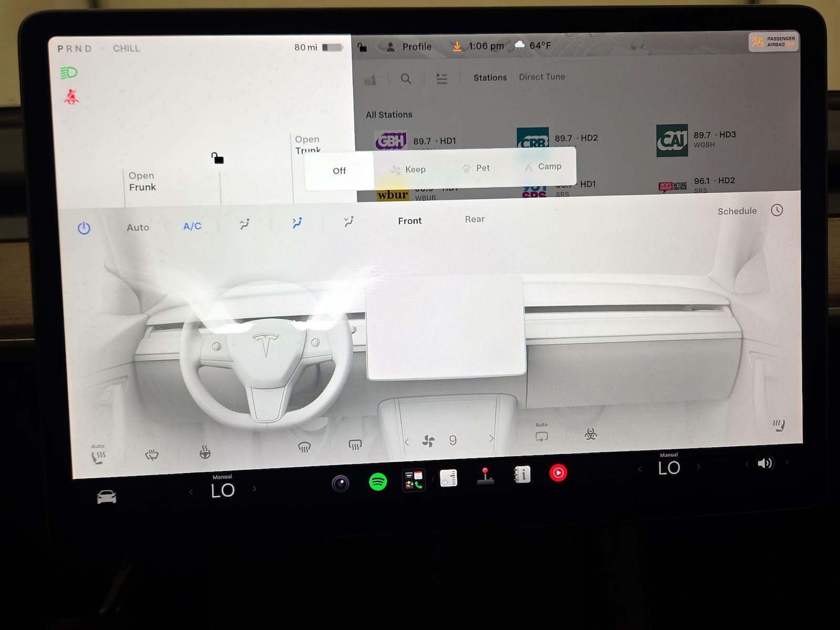This screenshot has height=630, width=840.
Task: Raise passenger temperature with right chevron
Action: 698,466
